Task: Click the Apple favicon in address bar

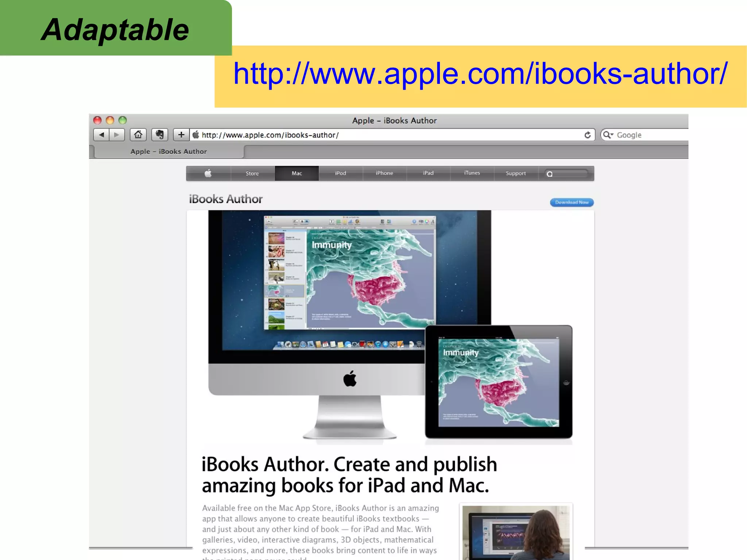Action: 196,135
